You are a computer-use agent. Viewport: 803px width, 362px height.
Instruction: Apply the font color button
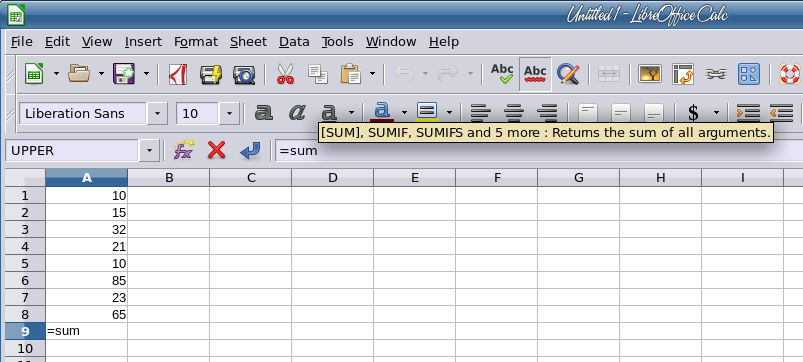pyautogui.click(x=382, y=112)
